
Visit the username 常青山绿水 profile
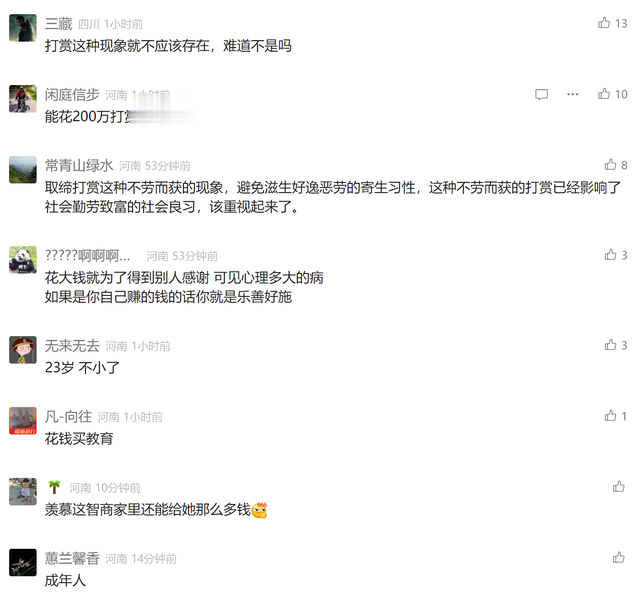tap(79, 165)
